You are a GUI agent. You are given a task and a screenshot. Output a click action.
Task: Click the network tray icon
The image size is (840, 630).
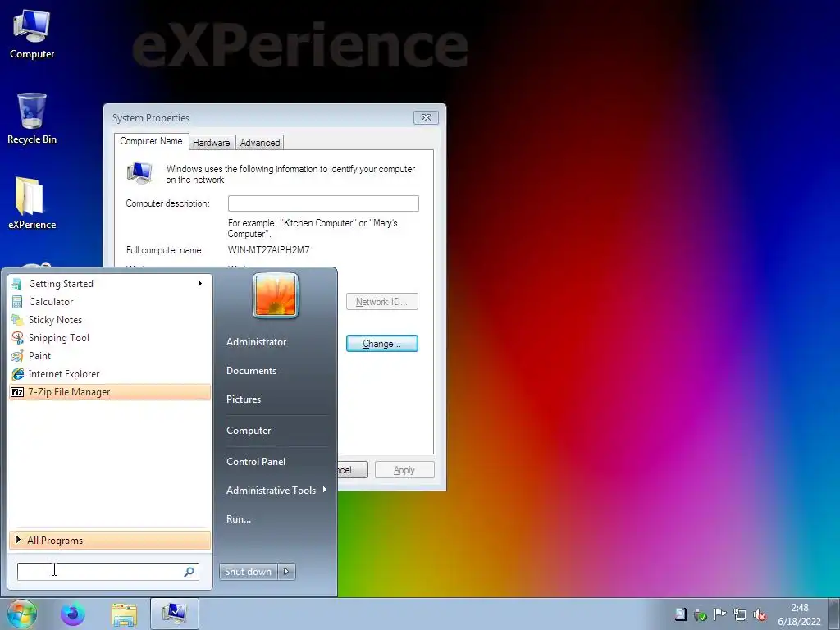pos(740,615)
